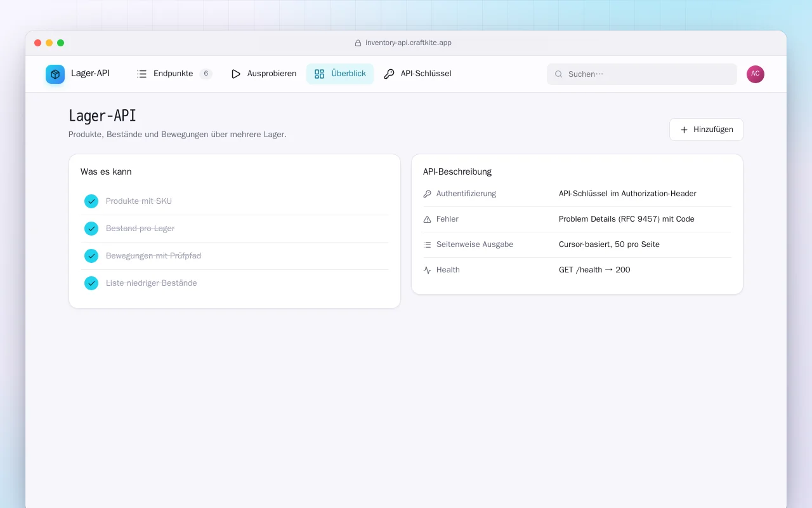Image resolution: width=812 pixels, height=508 pixels.
Task: Uncheck the Produkte mit SKU checkbox
Action: click(91, 201)
